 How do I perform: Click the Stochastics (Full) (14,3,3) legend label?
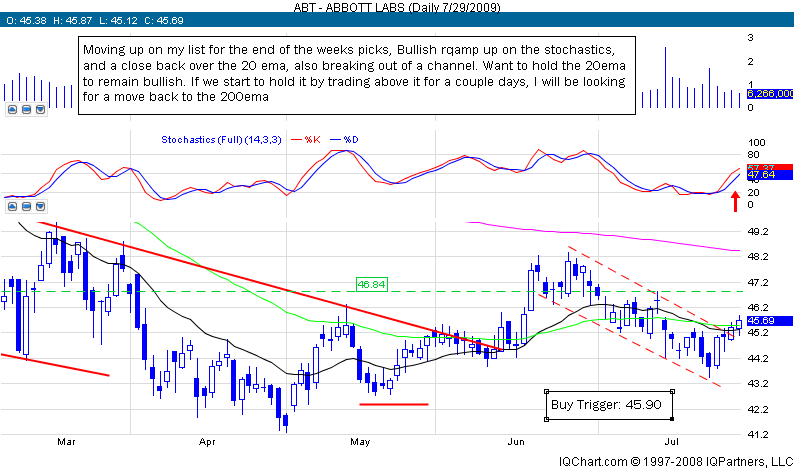tap(222, 140)
